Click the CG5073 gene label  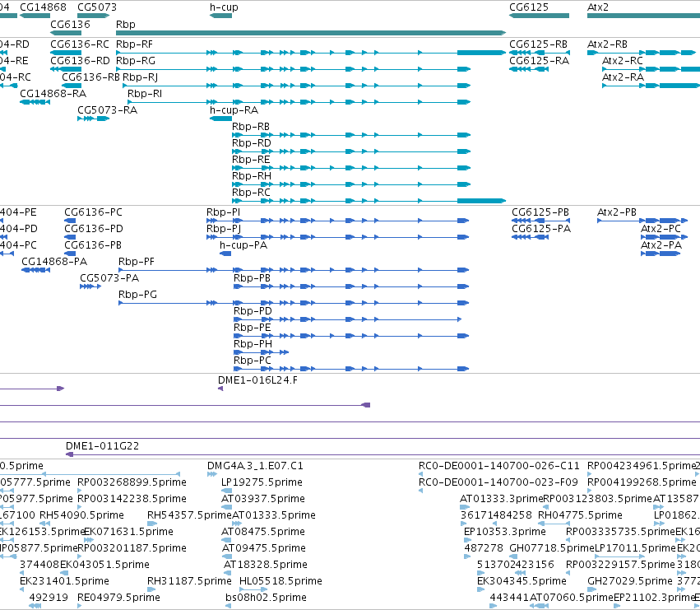[x=97, y=7]
